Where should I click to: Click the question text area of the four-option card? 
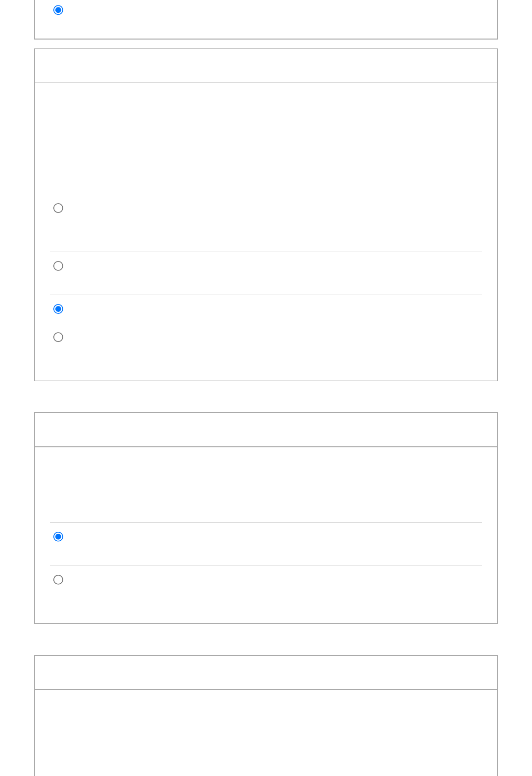point(266,138)
